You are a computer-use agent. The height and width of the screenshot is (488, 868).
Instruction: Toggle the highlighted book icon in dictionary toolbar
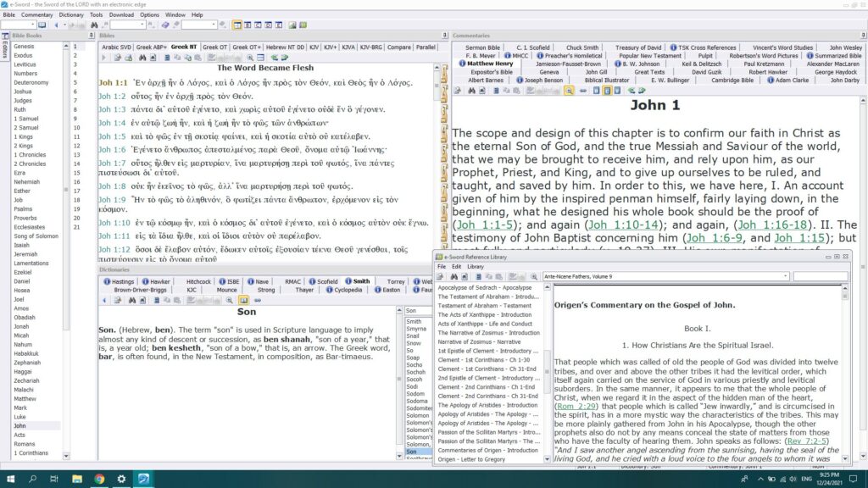click(243, 300)
